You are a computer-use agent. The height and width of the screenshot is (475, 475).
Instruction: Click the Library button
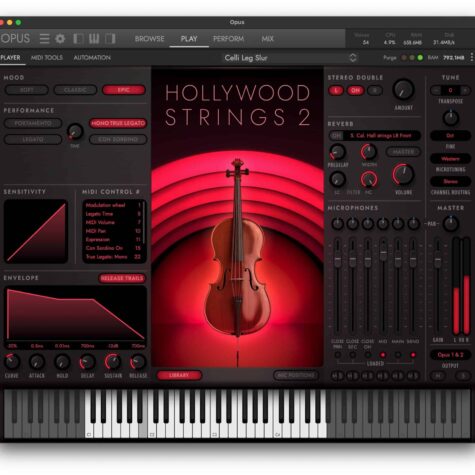(x=179, y=375)
